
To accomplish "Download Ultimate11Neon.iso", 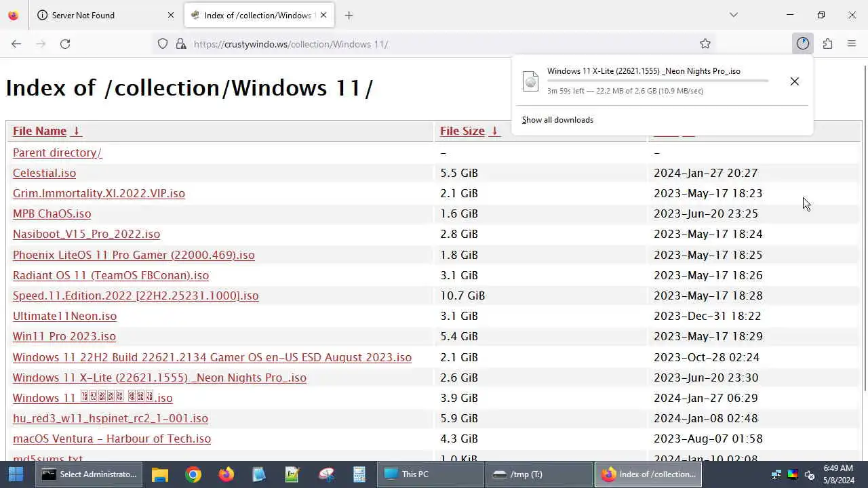I will [x=64, y=316].
